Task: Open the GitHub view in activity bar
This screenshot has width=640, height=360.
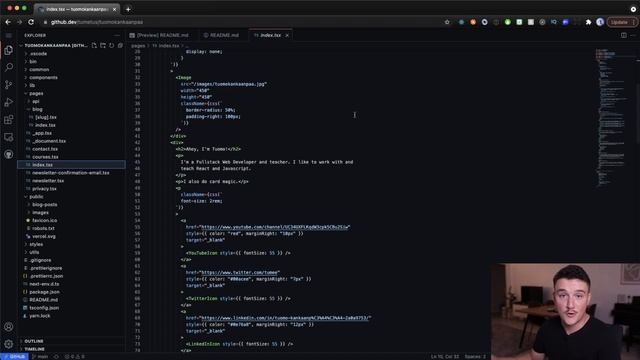Action: 9,154
